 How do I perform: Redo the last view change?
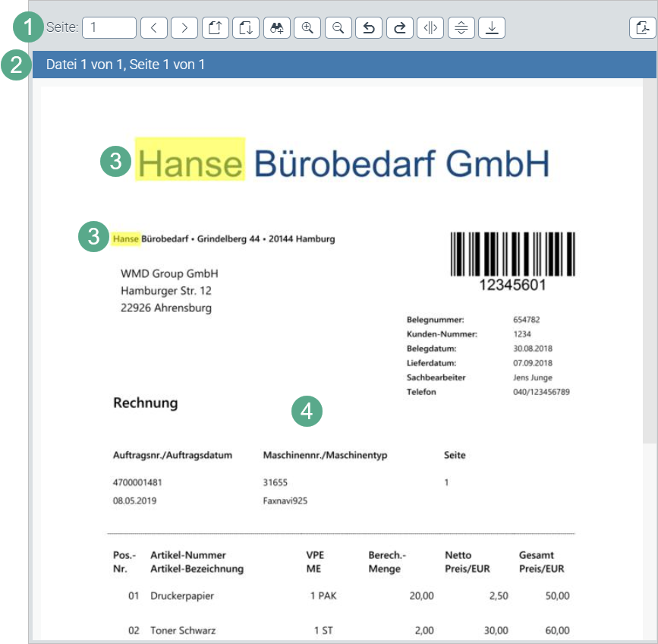tap(400, 27)
